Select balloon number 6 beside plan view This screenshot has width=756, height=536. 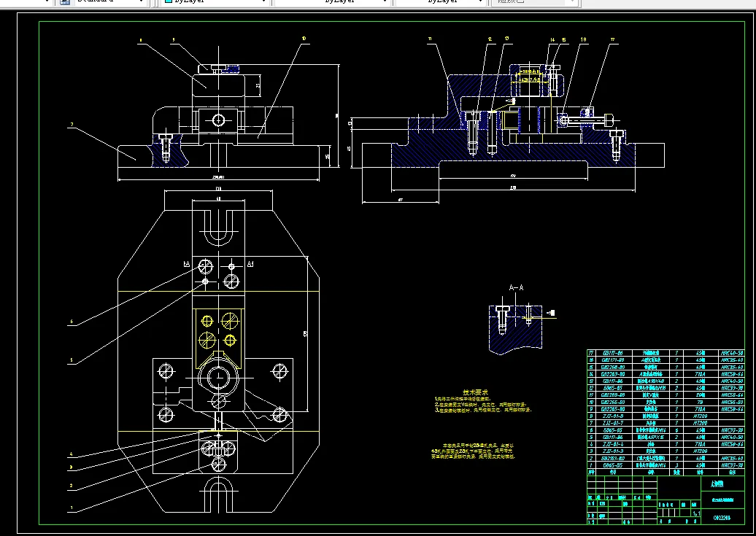click(72, 322)
